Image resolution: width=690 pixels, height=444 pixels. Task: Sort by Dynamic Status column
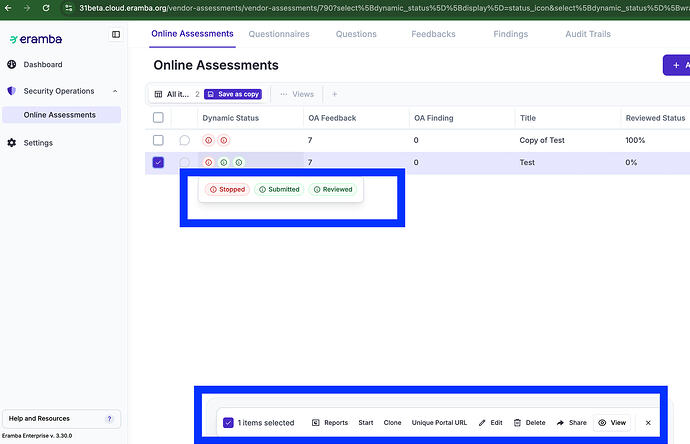(x=231, y=118)
